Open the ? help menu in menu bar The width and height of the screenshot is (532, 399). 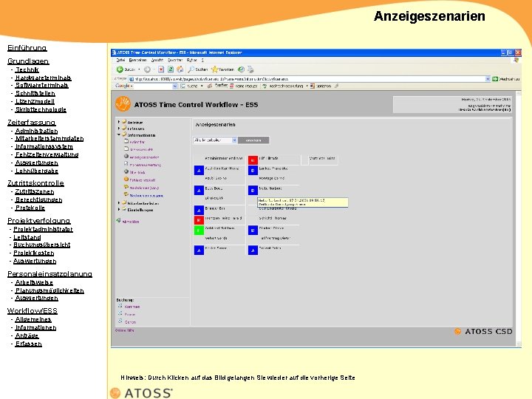(202, 60)
